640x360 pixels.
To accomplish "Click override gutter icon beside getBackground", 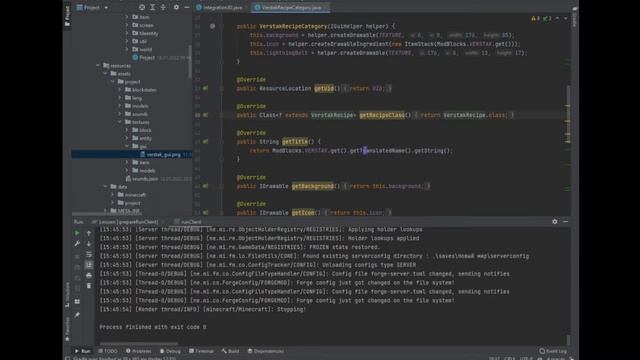I will [206, 186].
